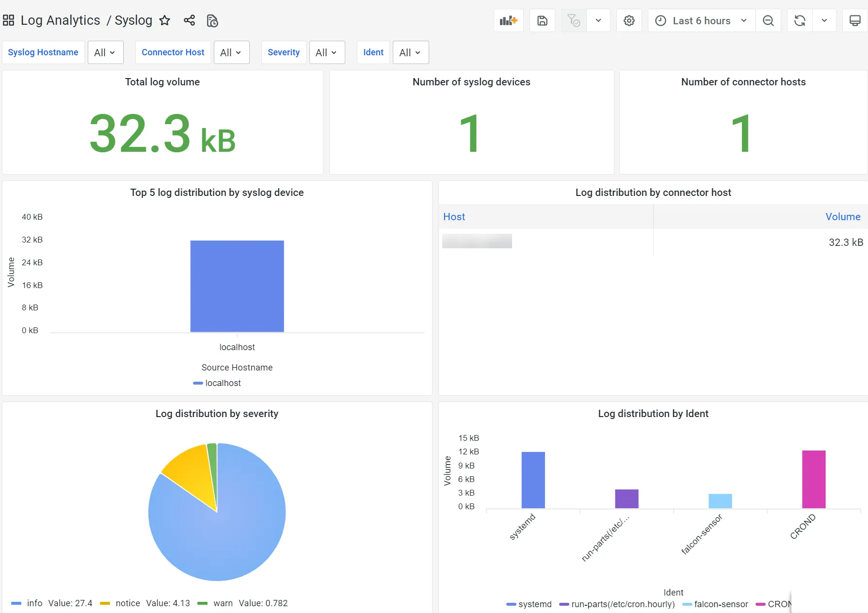
Task: Favorite the dashboard with the star
Action: [165, 20]
